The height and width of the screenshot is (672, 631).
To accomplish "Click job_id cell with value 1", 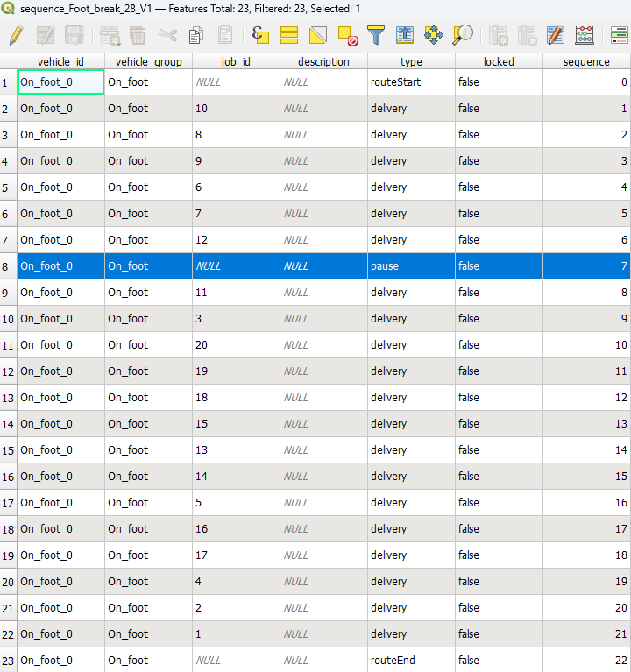I will coord(236,633).
